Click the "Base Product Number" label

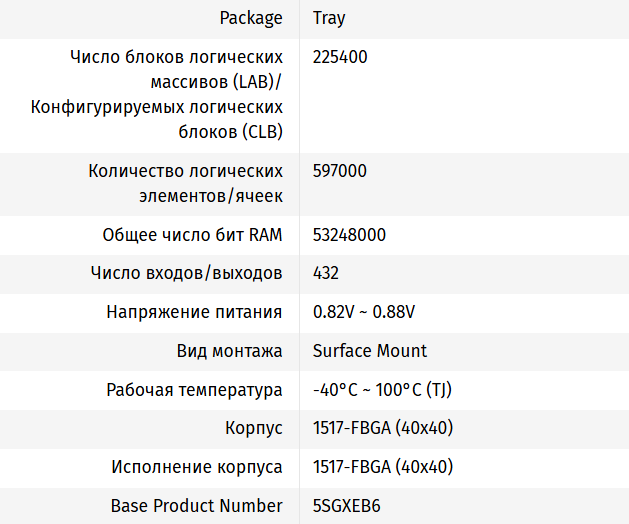pyautogui.click(x=196, y=506)
